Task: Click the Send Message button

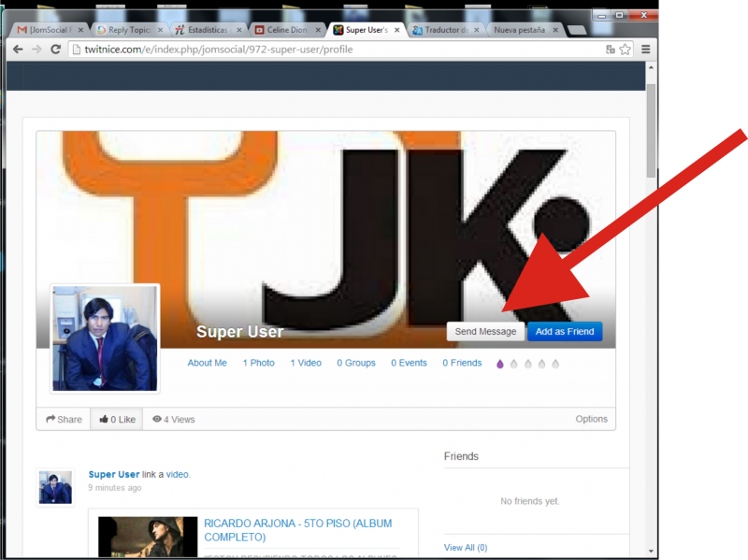Action: [x=485, y=332]
